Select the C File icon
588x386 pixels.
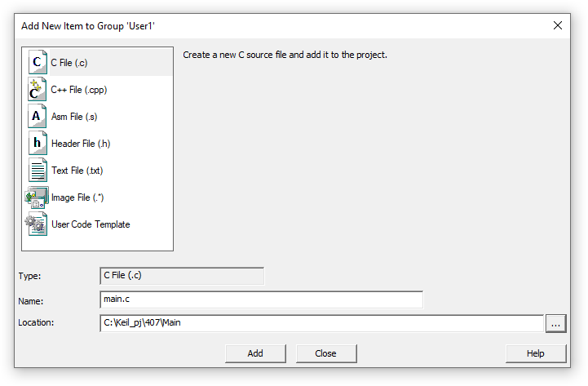(38, 62)
